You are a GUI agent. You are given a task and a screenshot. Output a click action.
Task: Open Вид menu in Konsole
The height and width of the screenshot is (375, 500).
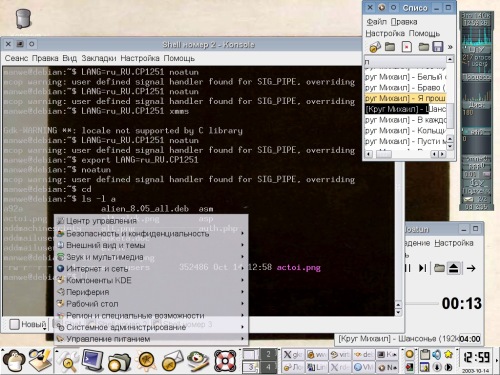point(70,58)
